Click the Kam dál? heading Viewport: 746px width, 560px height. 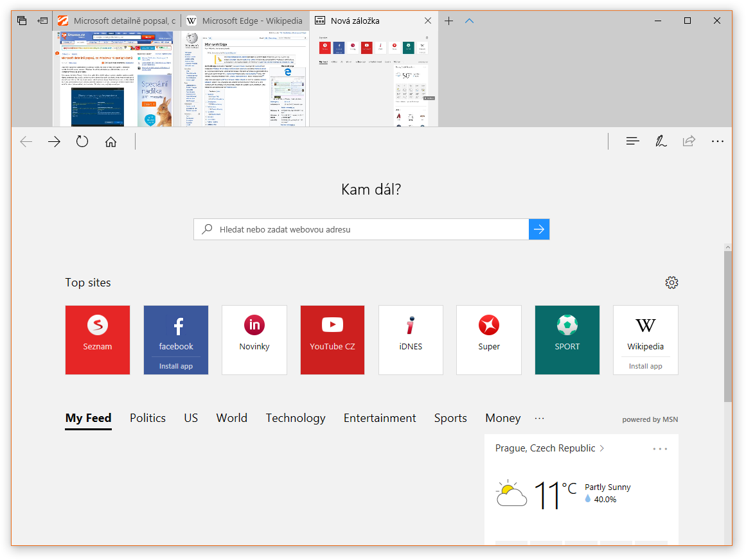tap(371, 189)
